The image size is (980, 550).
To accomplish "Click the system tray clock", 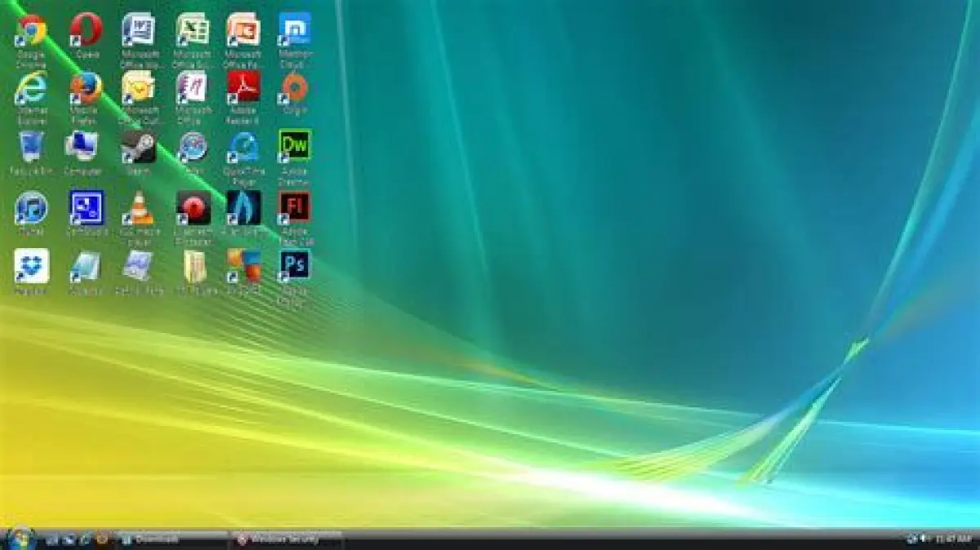I will [952, 539].
